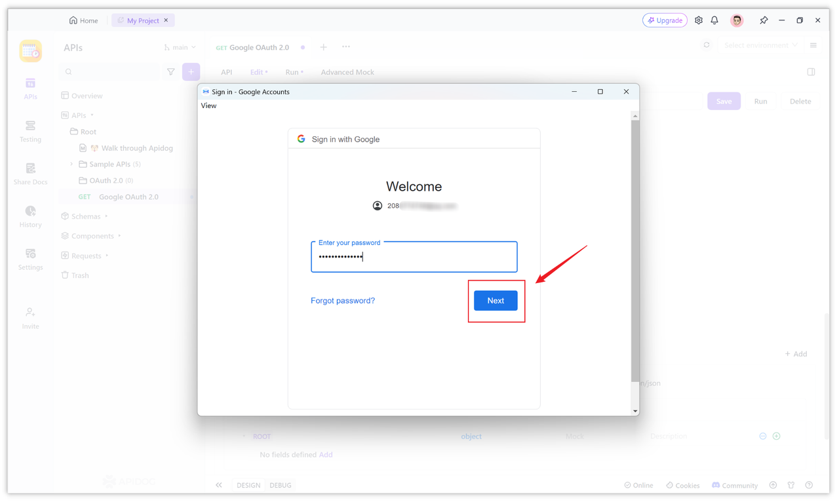
Task: Open the Advanced Mock tab
Action: [x=347, y=72]
